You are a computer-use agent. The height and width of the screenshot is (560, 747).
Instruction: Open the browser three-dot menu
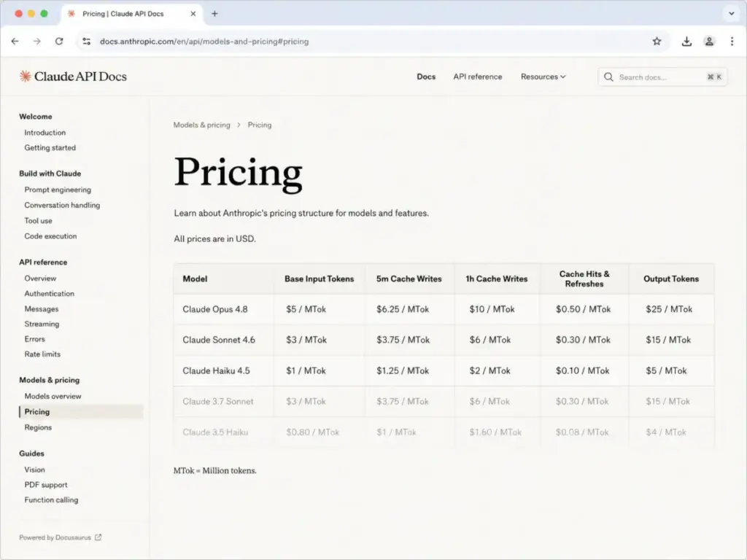click(x=732, y=42)
